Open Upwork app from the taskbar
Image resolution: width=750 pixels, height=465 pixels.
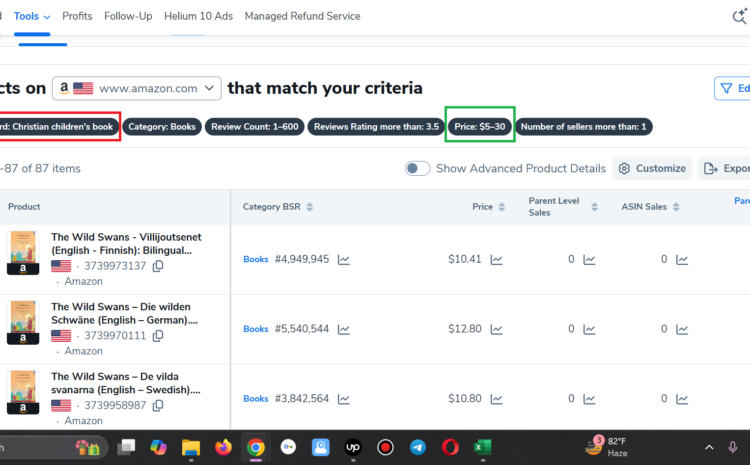point(353,448)
